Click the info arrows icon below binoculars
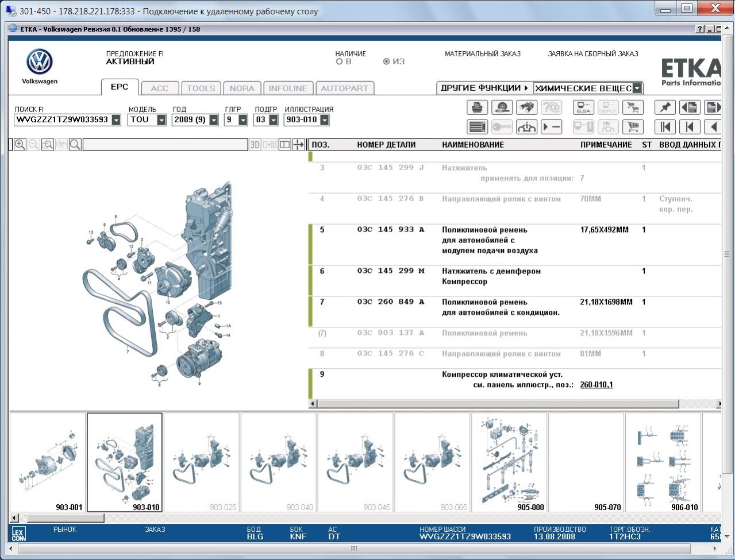 coord(527,127)
